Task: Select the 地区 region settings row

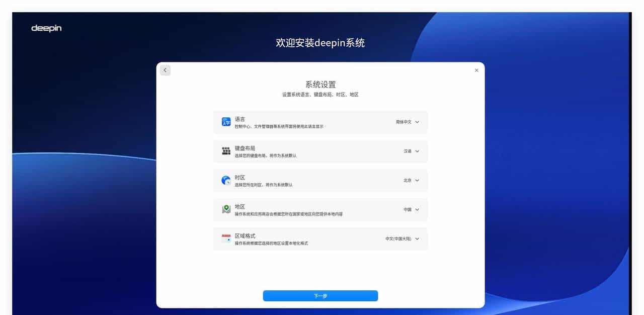Action: tap(320, 210)
